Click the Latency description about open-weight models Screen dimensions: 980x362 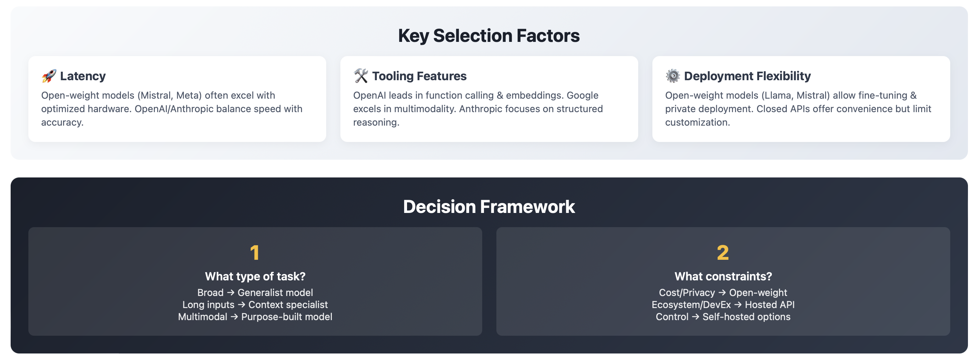(172, 109)
